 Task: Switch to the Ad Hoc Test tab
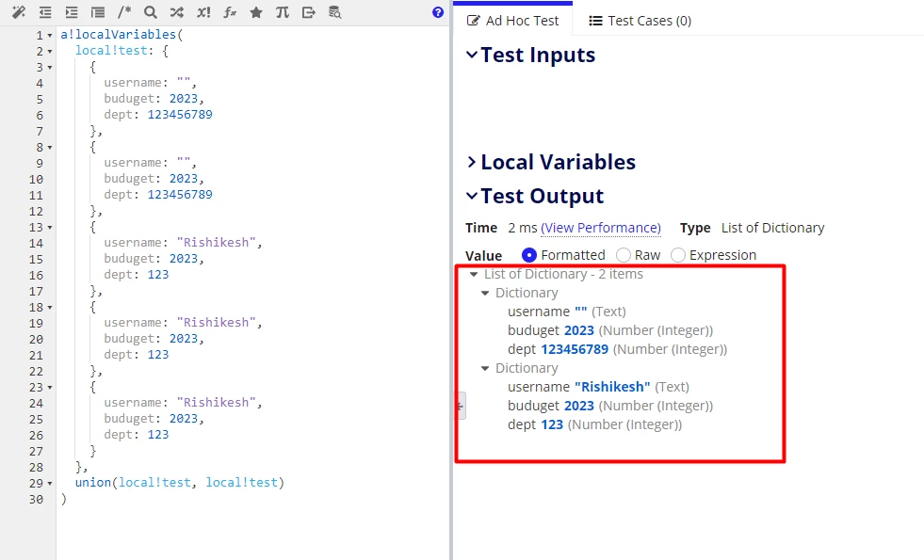coord(512,21)
